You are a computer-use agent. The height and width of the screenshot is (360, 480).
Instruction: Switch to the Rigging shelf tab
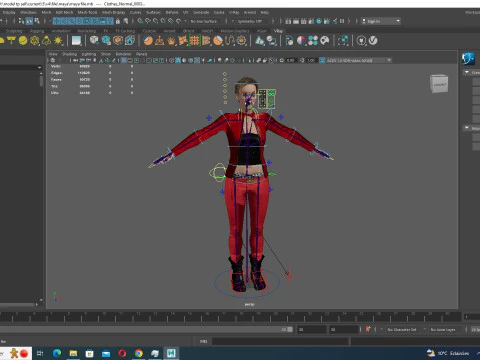click(37, 31)
